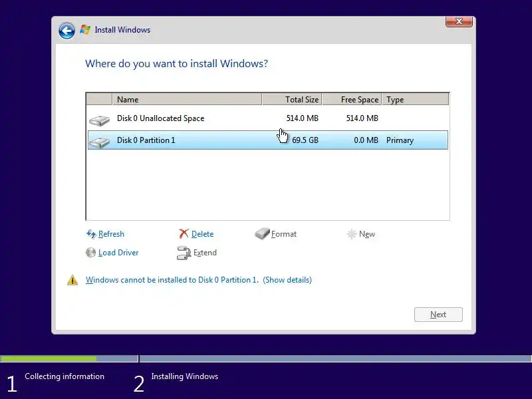Click the red X Delete icon
The image size is (532, 399).
184,233
